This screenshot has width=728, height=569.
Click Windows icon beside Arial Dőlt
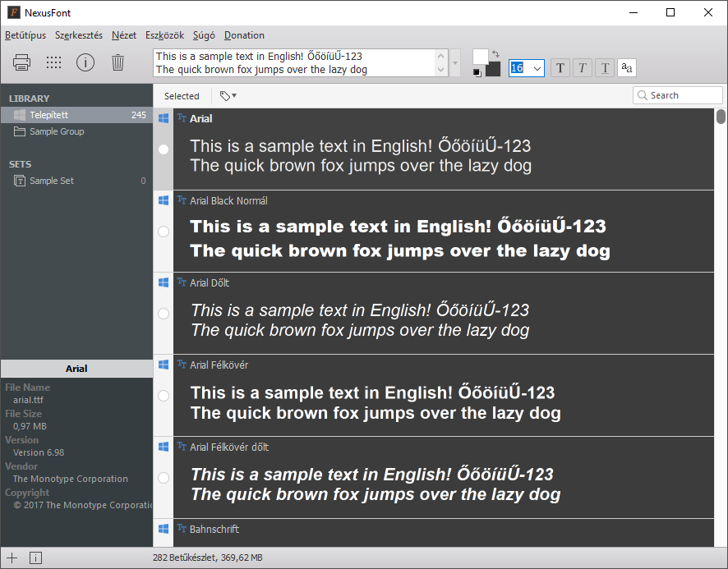[x=164, y=282]
